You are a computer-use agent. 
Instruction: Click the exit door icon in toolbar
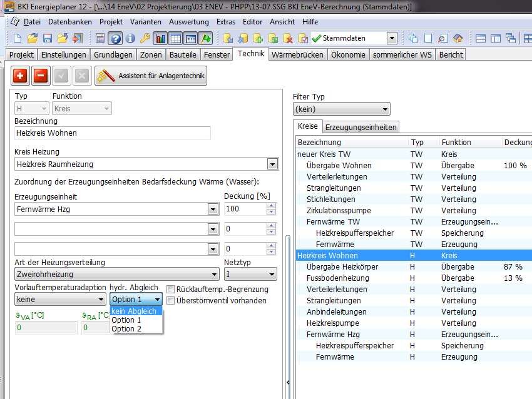[78, 38]
